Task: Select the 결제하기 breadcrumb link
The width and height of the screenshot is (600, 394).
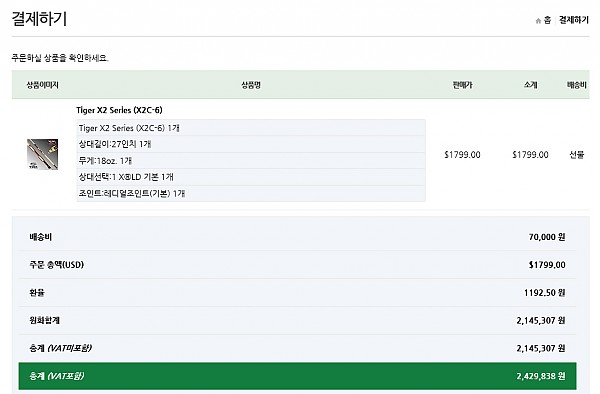Action: (x=574, y=20)
